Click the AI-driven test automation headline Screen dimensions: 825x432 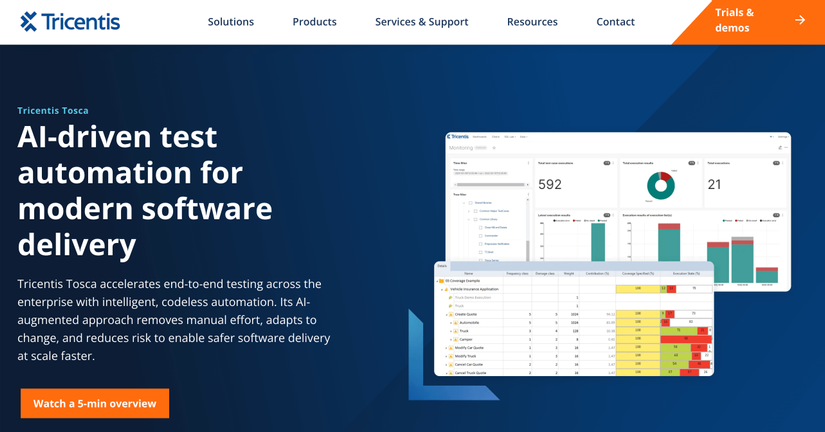pos(145,190)
